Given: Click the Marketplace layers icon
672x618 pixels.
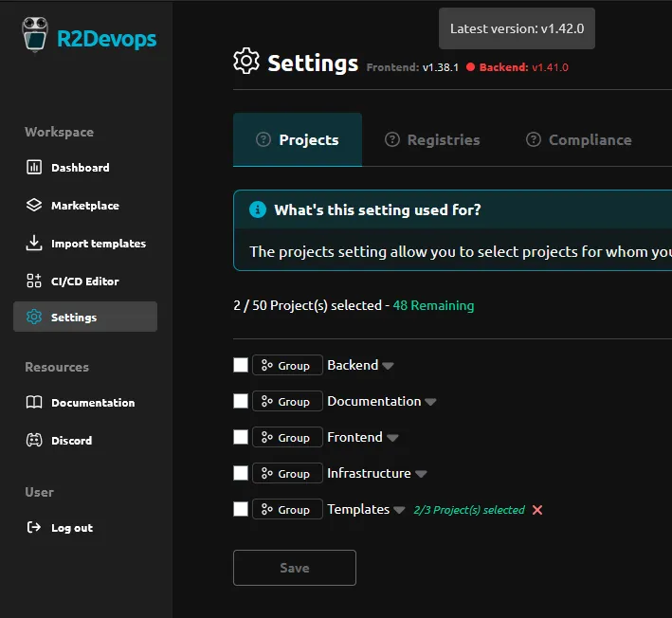Looking at the screenshot, I should coord(34,205).
